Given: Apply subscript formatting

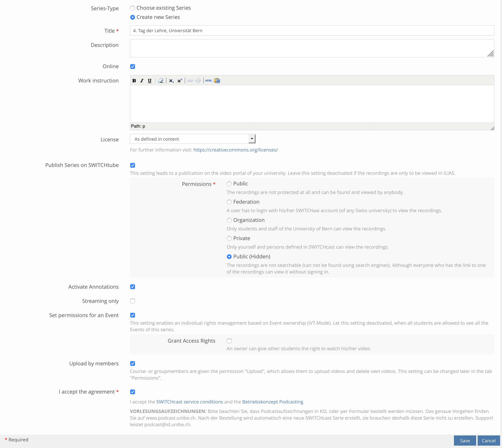Looking at the screenshot, I should pyautogui.click(x=171, y=81).
